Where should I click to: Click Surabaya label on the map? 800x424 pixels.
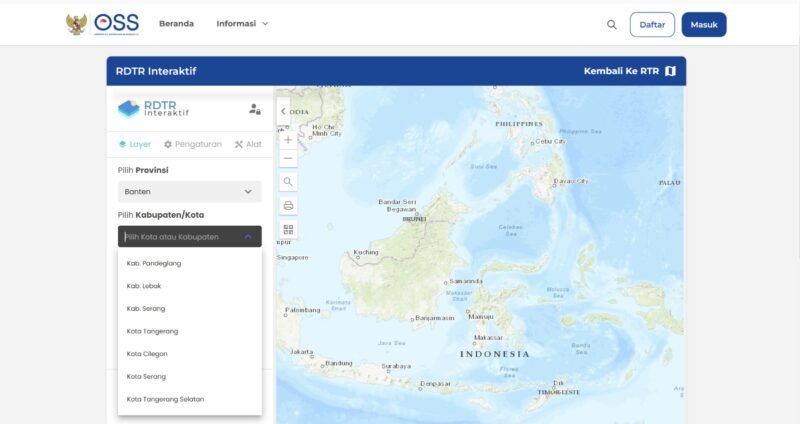[x=396, y=366]
